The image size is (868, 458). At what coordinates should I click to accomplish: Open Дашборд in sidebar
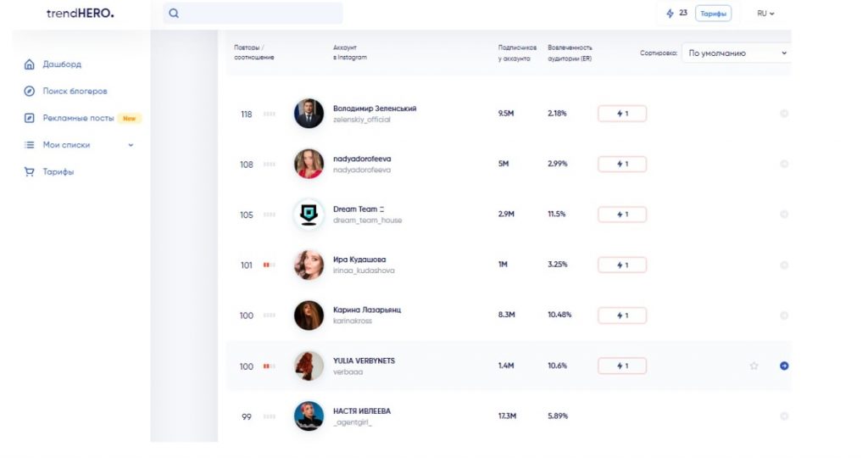point(62,64)
